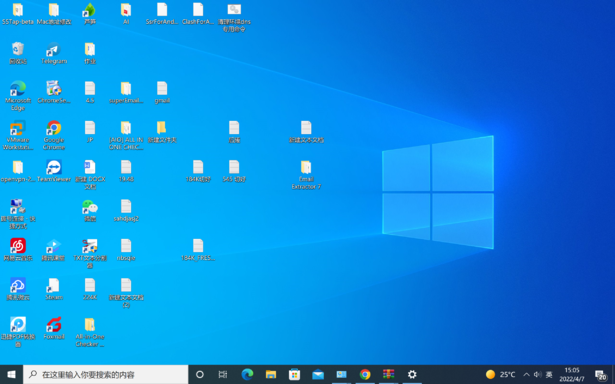
Task: Select the TXT text splitter shortcut
Action: pyautogui.click(x=90, y=253)
